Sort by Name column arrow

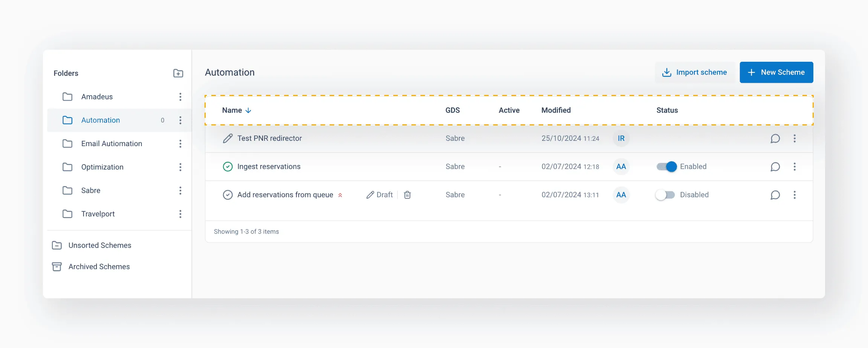tap(248, 110)
